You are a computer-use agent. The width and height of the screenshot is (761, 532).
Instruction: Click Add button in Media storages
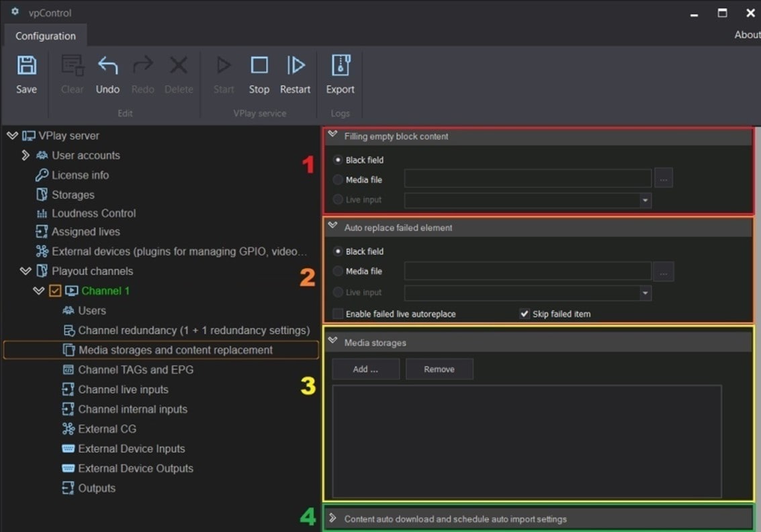365,369
